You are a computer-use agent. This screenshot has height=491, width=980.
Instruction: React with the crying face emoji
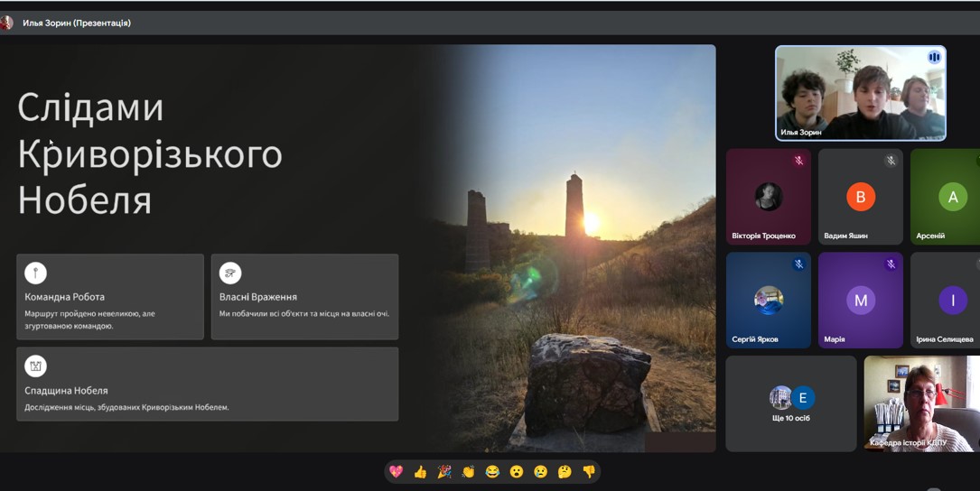(x=540, y=471)
